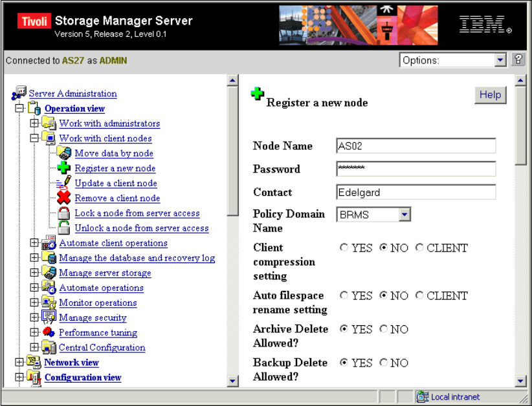The height and width of the screenshot is (406, 532).
Task: Click the Network view folder icon
Action: pos(34,362)
